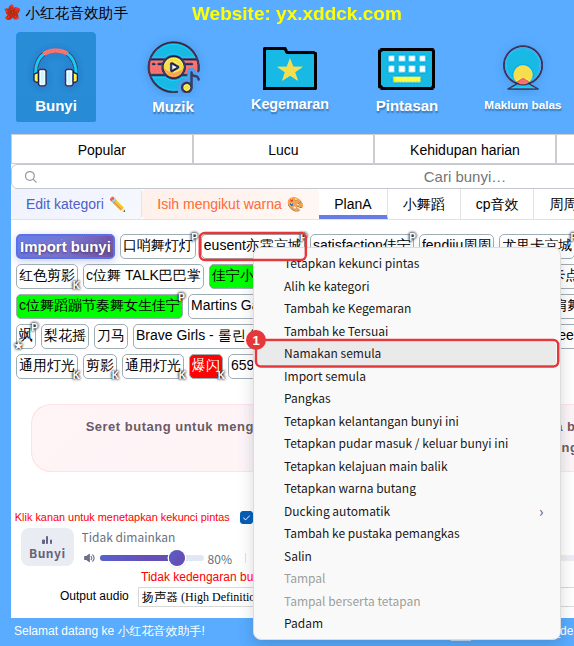This screenshot has width=574, height=646.
Task: Open the Pintasan keyboard shortcuts section
Action: click(407, 80)
